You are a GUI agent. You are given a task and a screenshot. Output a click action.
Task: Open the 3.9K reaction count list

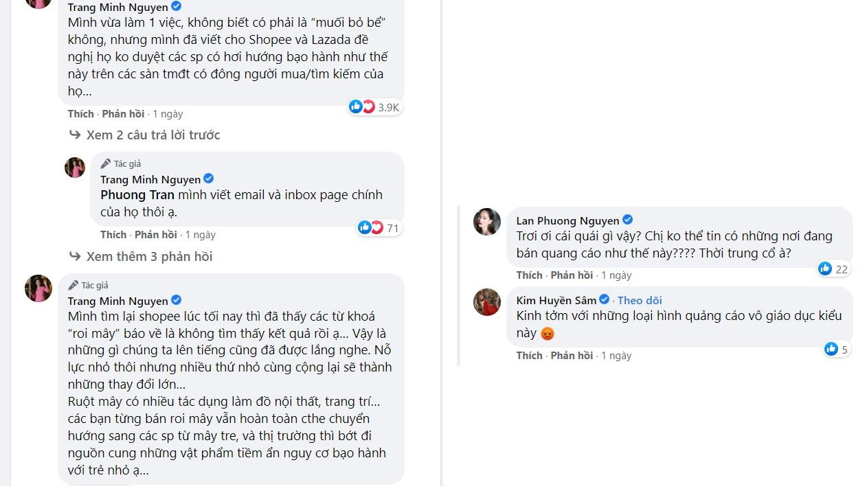click(387, 106)
